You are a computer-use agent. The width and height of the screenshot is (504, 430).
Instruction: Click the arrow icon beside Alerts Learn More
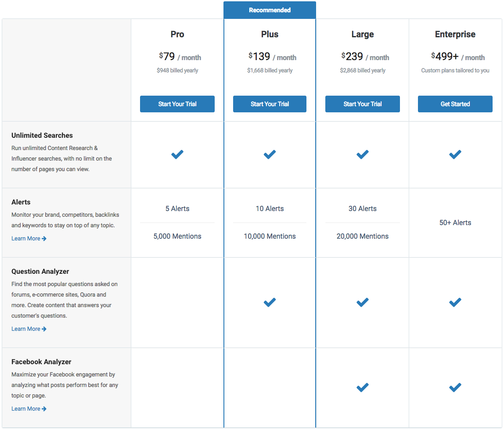click(x=44, y=238)
